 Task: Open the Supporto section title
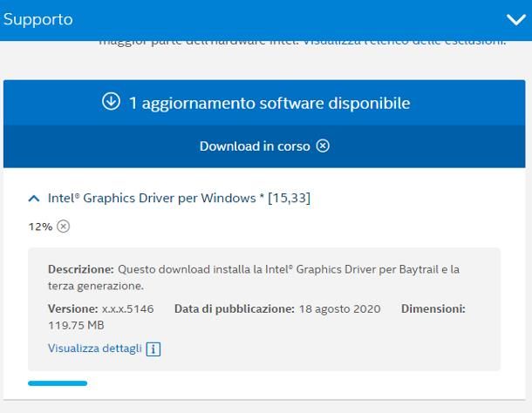pos(38,20)
